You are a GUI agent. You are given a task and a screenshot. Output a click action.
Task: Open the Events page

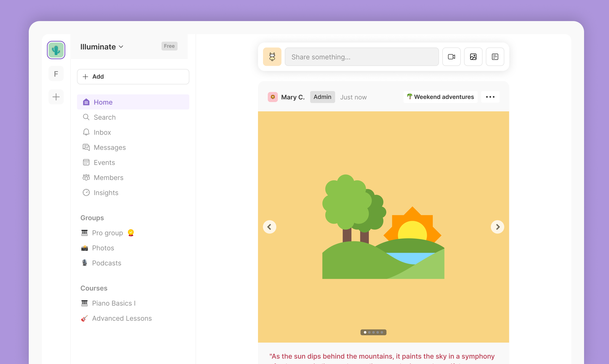[133, 162]
